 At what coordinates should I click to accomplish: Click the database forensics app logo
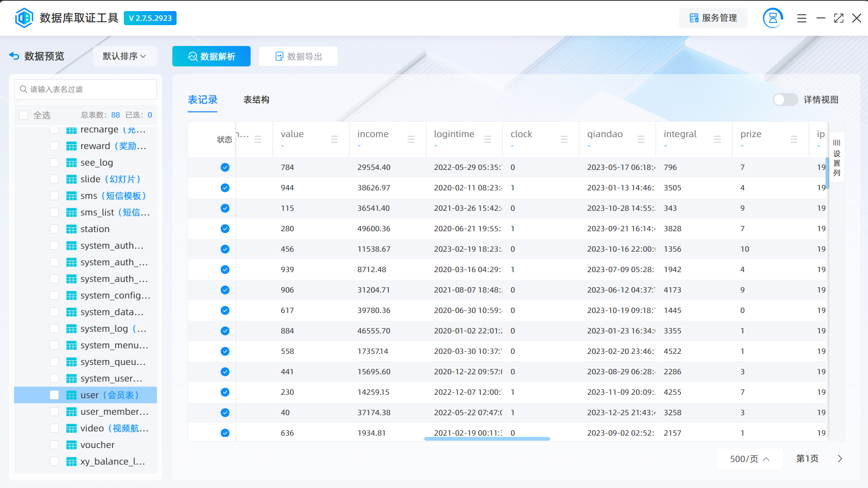[24, 18]
